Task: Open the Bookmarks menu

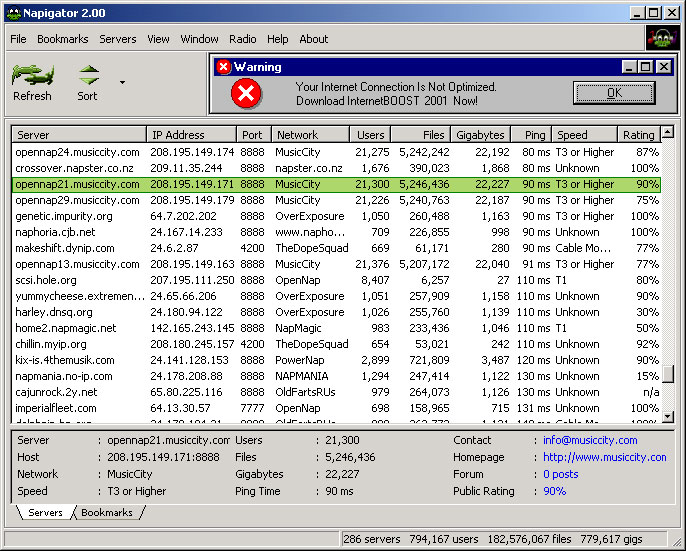Action: click(x=63, y=39)
